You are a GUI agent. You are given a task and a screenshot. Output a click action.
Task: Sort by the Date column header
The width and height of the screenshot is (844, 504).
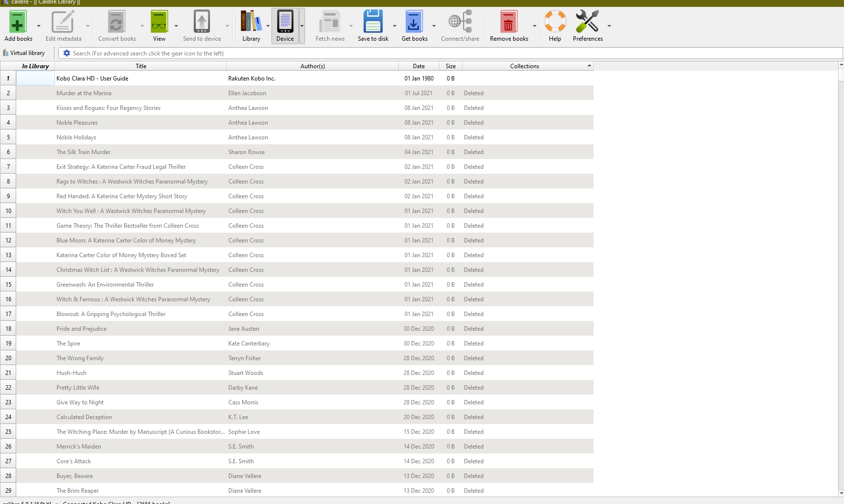[x=419, y=66]
